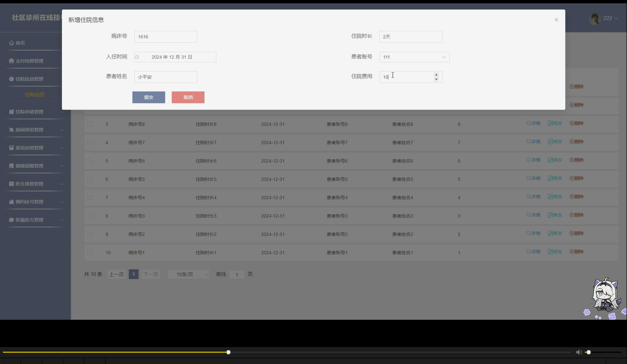Tick checkbox for row 病床号5
The image size is (627, 364).
pyautogui.click(x=90, y=179)
